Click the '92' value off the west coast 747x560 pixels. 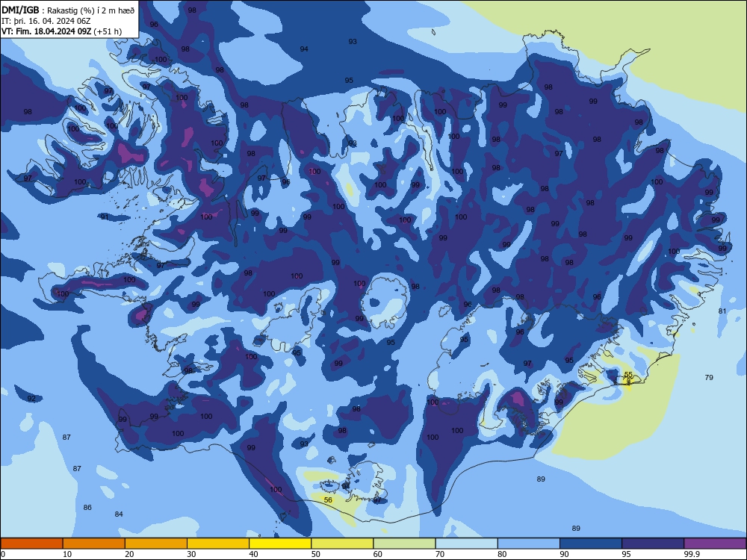pos(31,398)
